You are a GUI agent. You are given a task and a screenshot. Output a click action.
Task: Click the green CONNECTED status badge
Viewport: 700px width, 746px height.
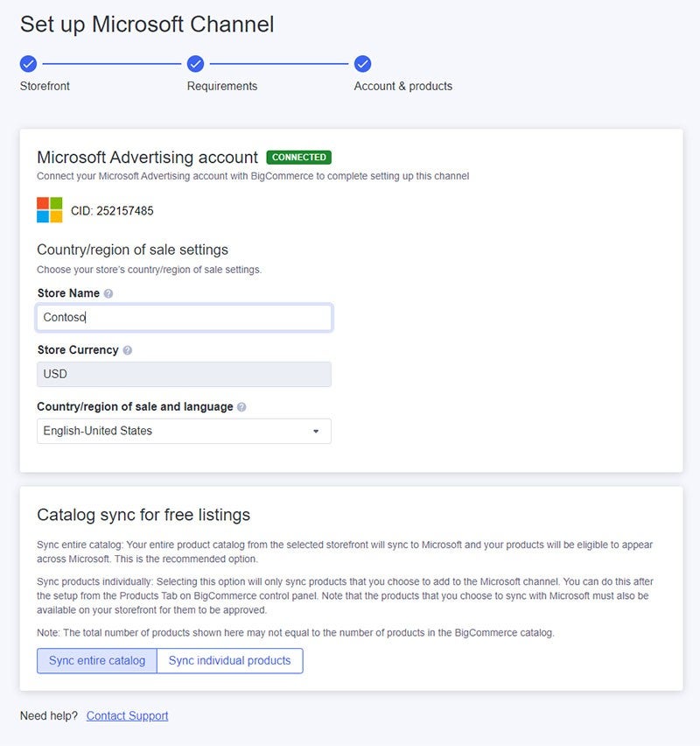point(298,158)
